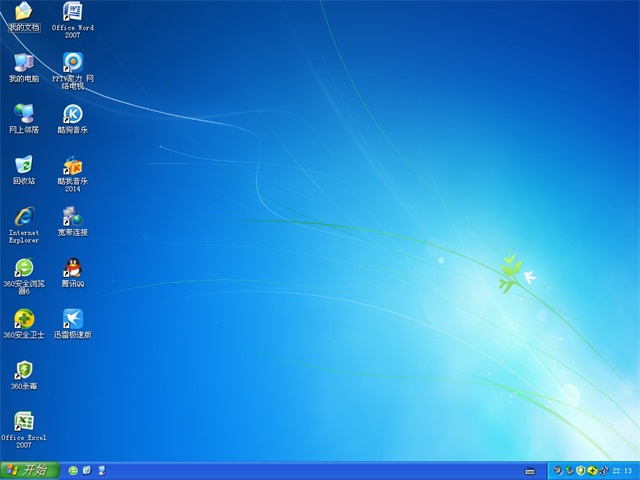Screen dimensions: 640x480
Task: Click the keyboard input method tray icon
Action: click(530, 470)
